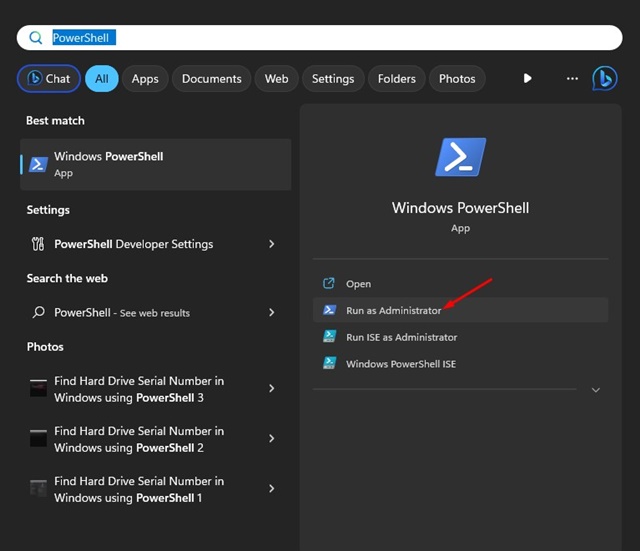Open the three-dot options menu
Viewport: 640px width, 551px height.
click(572, 78)
